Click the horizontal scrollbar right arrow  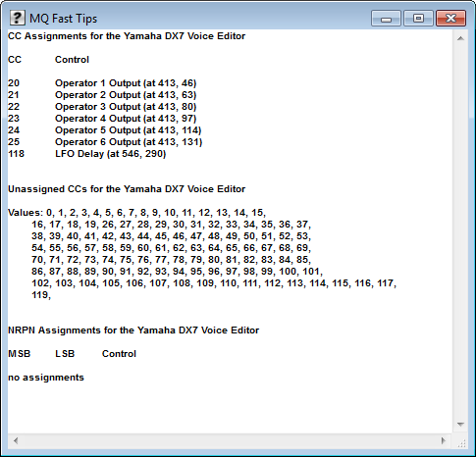444,440
